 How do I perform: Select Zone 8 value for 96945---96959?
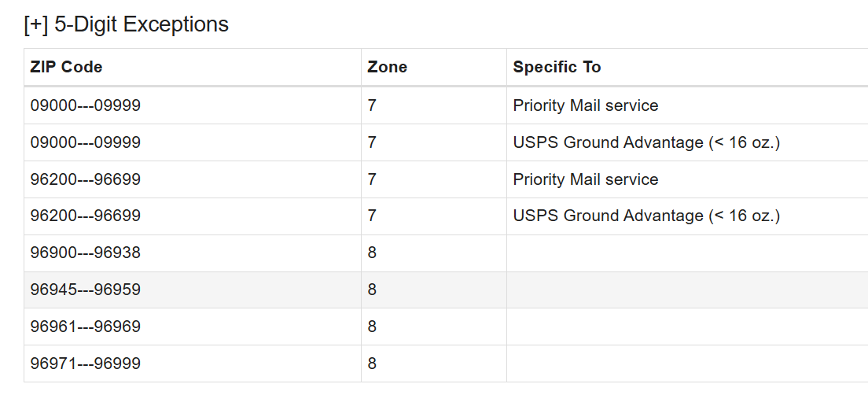click(373, 290)
